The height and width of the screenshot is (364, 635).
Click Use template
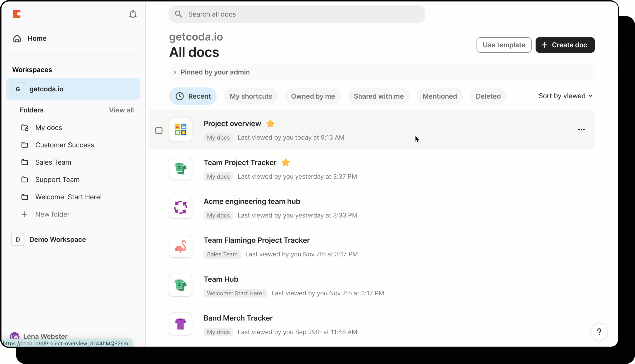click(x=504, y=45)
